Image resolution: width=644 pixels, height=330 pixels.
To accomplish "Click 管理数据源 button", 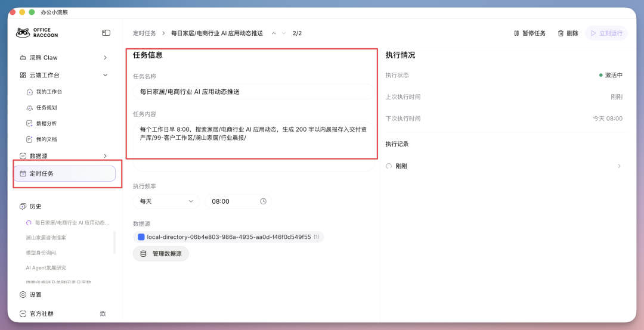I will tap(161, 254).
